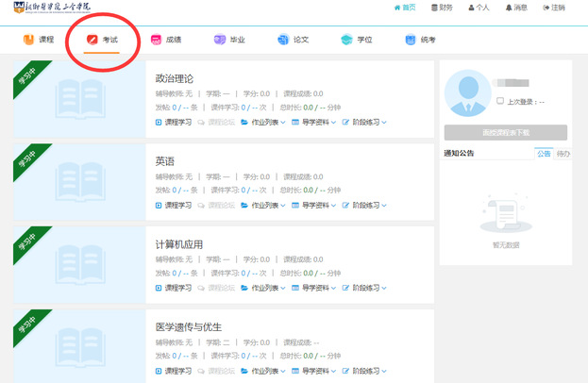Open the 课程 tab icon

(x=28, y=40)
